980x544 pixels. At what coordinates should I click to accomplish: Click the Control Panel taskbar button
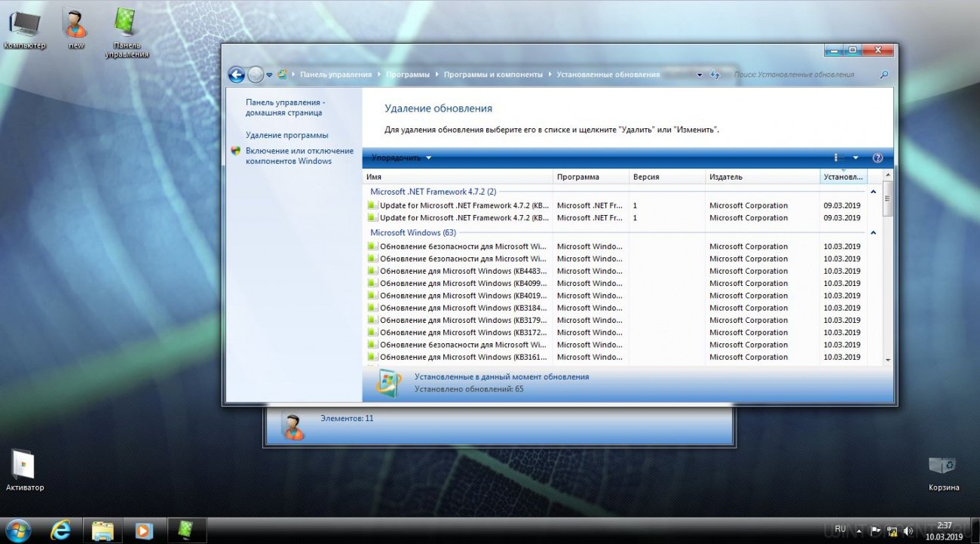click(186, 530)
